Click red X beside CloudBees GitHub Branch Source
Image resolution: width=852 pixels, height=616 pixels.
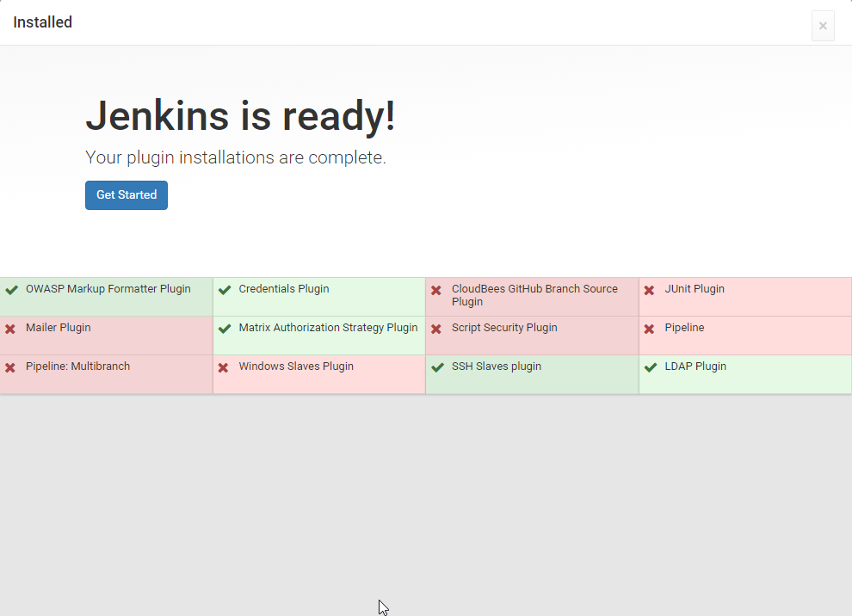coord(436,291)
